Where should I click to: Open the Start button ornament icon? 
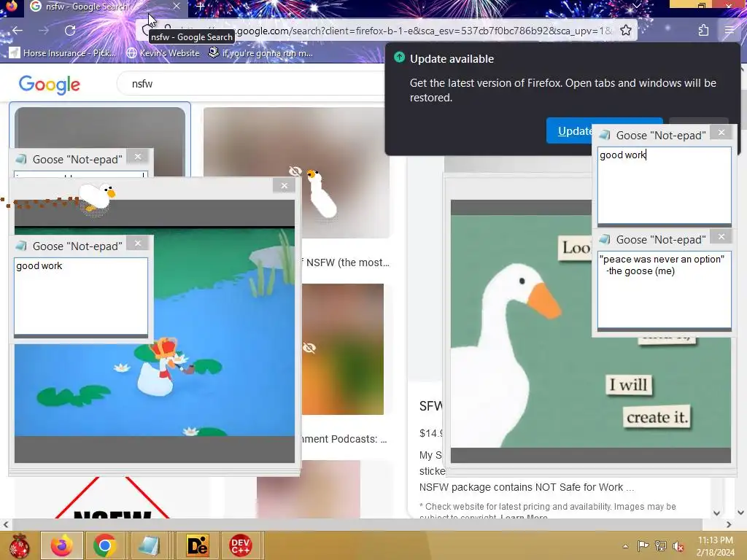coord(19,545)
